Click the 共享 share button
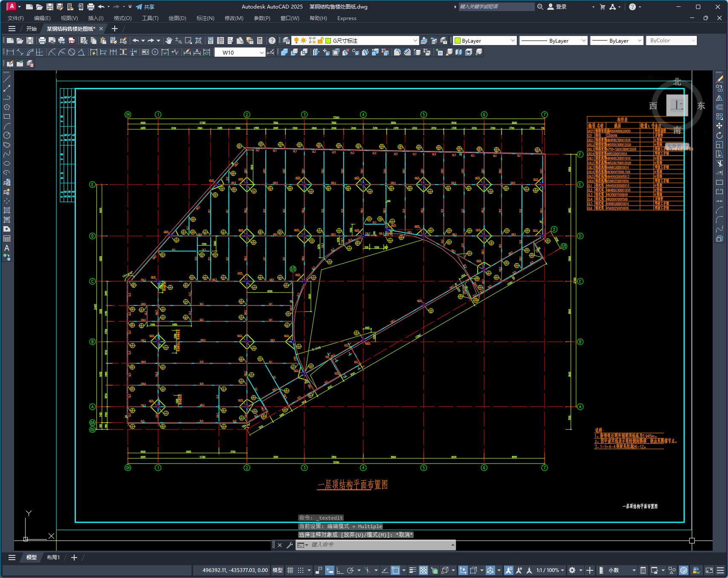This screenshot has height=578, width=728. 145,7
